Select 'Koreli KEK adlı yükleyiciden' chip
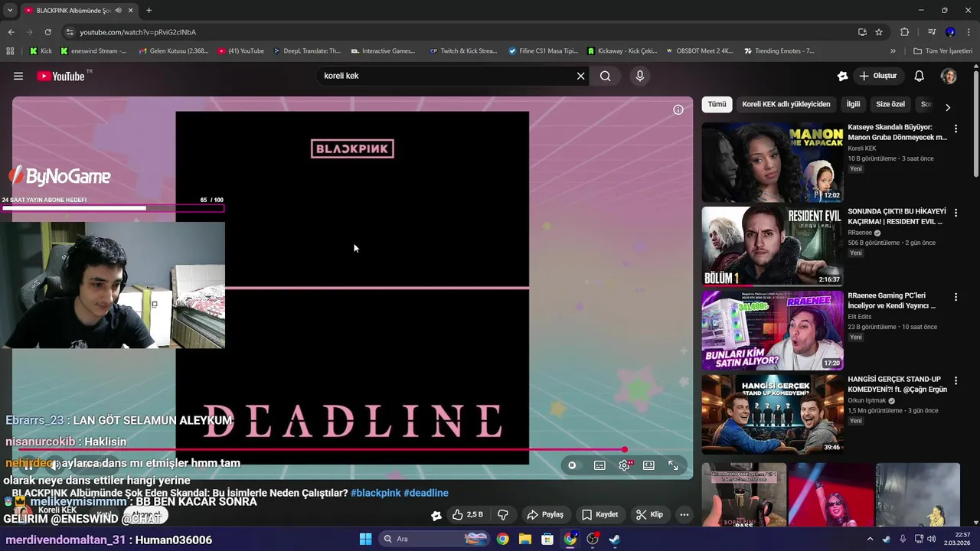The image size is (980, 551). click(786, 104)
